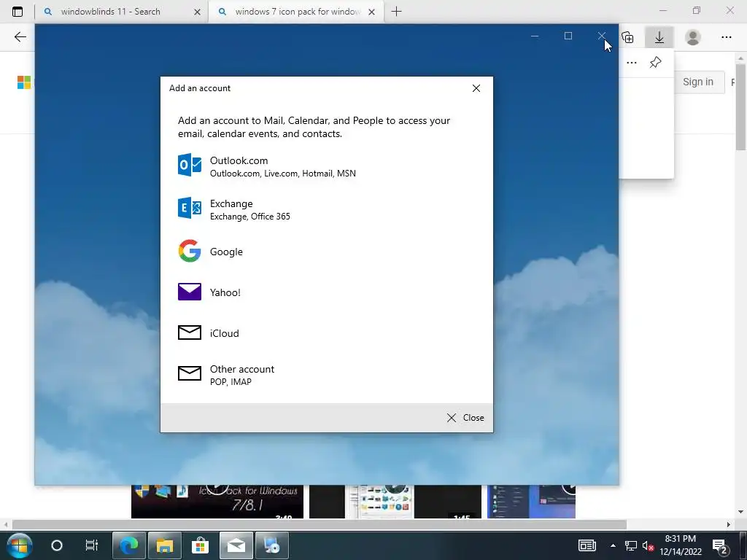This screenshot has height=560, width=747.
Task: Click "POP, IMAP" subtitle text
Action: point(231,382)
